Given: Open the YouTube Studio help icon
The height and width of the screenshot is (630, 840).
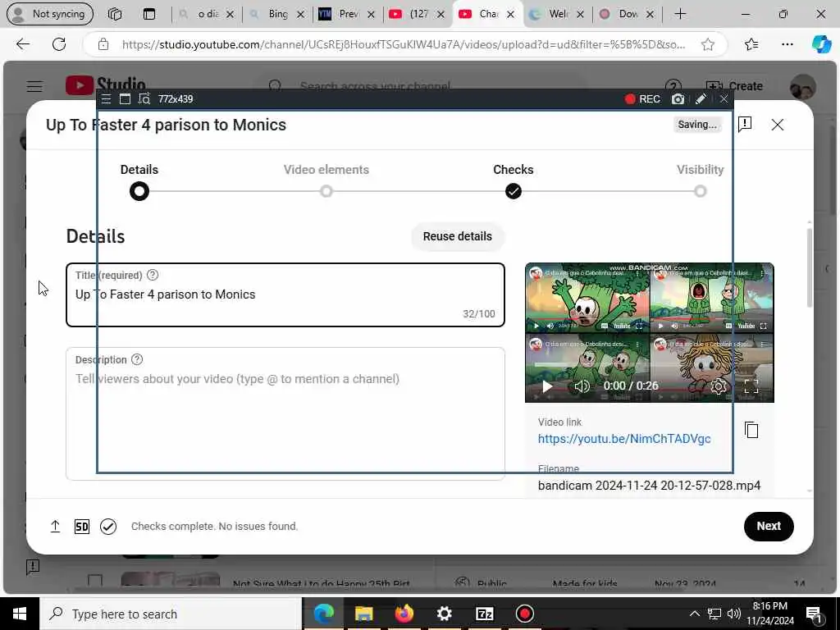Looking at the screenshot, I should pos(673,86).
